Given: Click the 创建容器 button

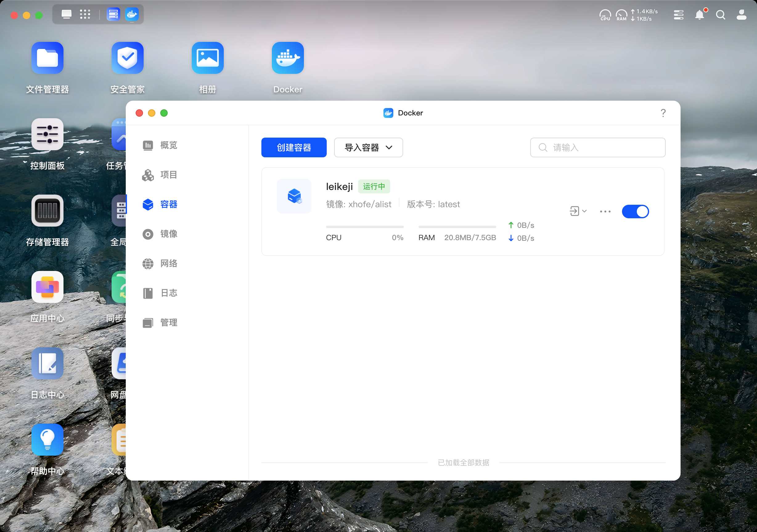Looking at the screenshot, I should coord(293,147).
